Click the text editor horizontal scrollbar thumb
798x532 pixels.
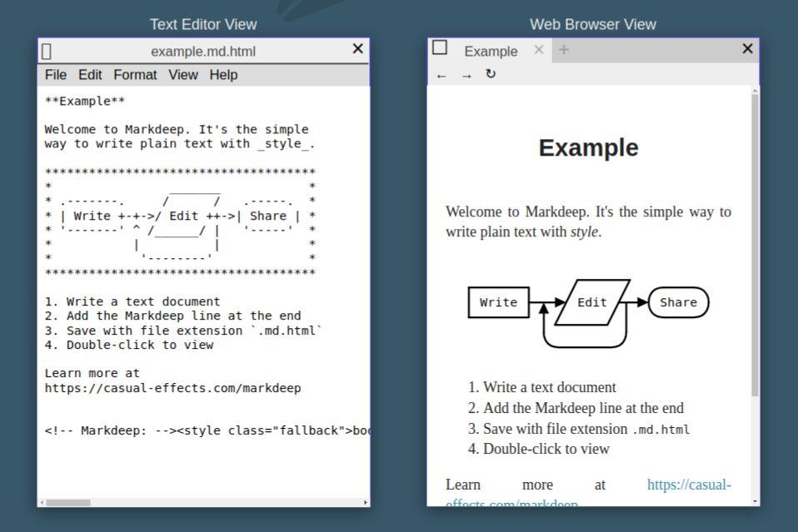click(68, 503)
